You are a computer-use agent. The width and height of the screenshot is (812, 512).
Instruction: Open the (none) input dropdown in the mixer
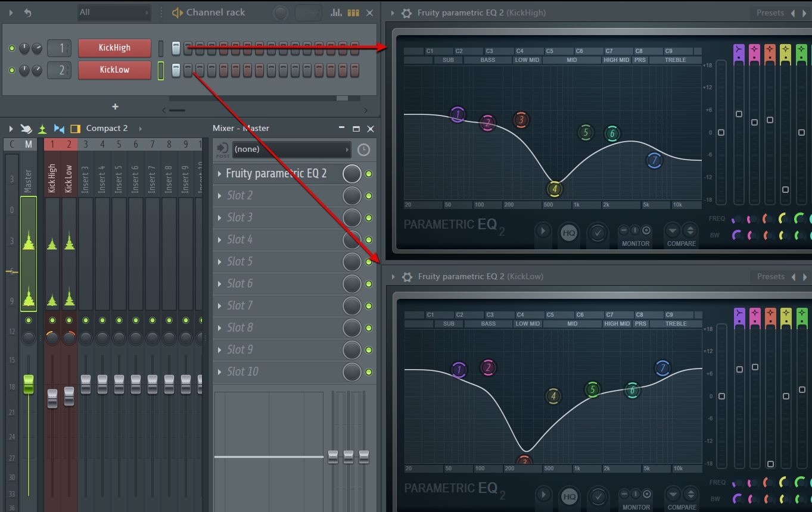point(291,149)
